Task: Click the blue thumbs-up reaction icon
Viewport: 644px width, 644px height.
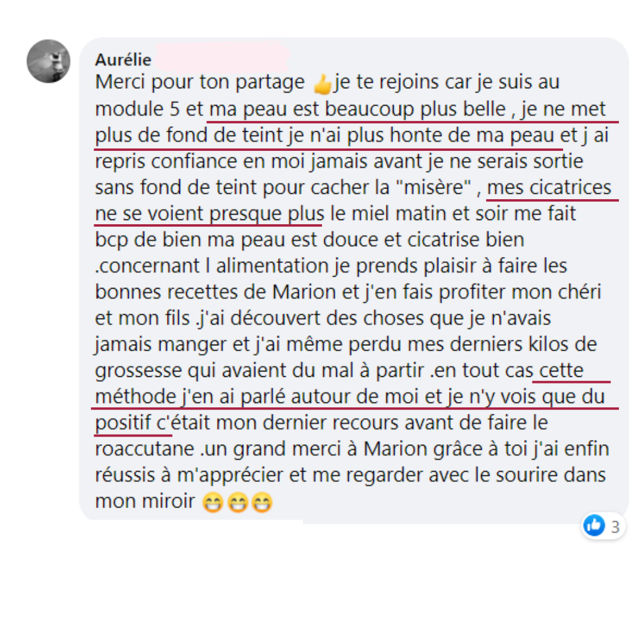Action: tap(595, 525)
